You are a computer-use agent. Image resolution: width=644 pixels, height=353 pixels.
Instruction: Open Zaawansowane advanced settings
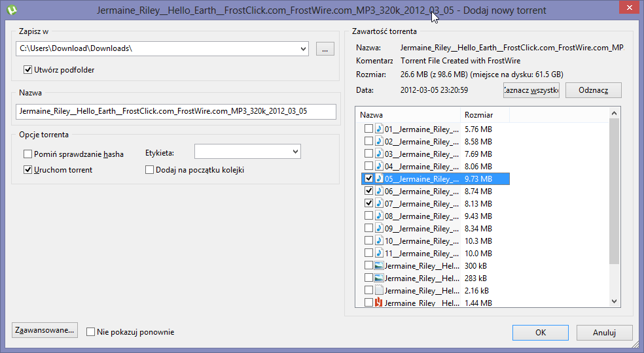45,330
